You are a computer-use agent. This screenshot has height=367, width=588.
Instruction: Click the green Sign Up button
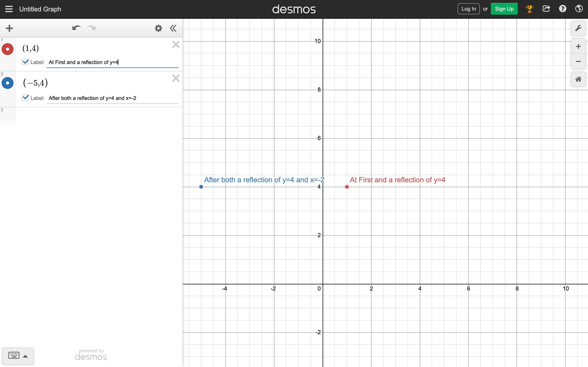[504, 9]
